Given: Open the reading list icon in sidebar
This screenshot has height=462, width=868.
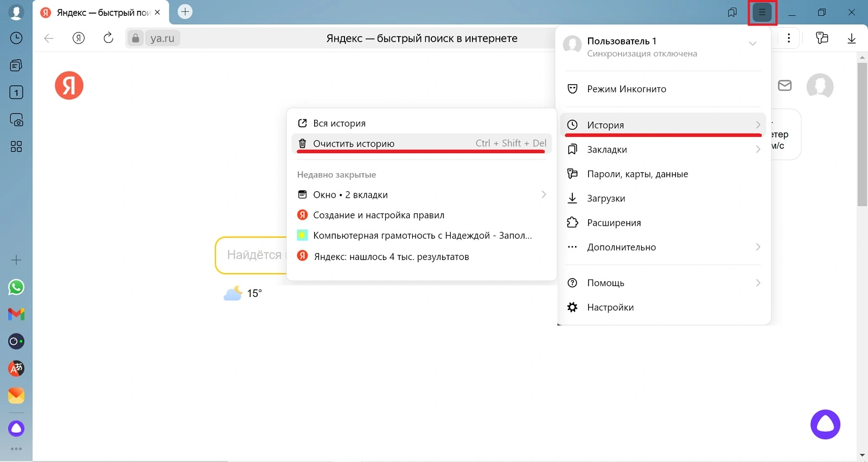Looking at the screenshot, I should click(x=16, y=65).
